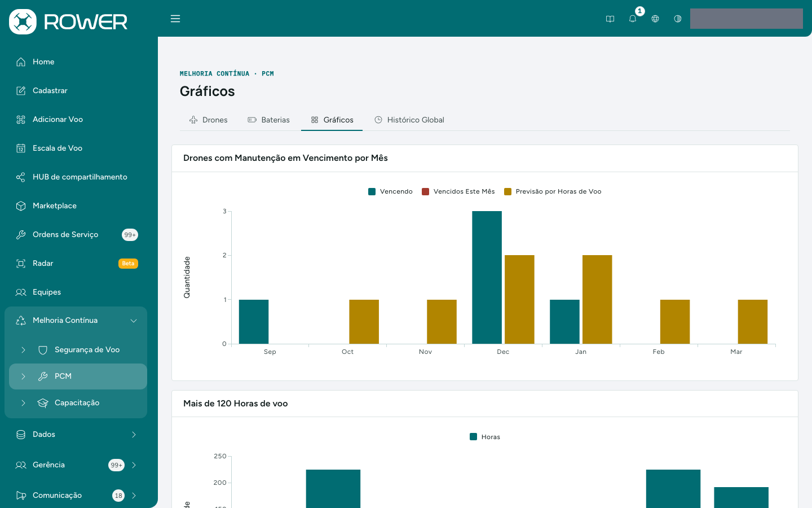This screenshot has height=508, width=812.
Task: Switch to the Drones tab
Action: click(x=208, y=120)
